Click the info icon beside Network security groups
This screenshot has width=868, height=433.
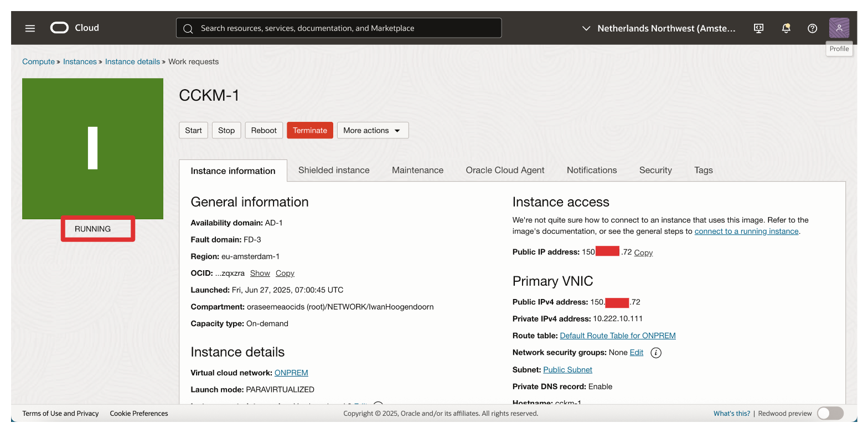[656, 353]
